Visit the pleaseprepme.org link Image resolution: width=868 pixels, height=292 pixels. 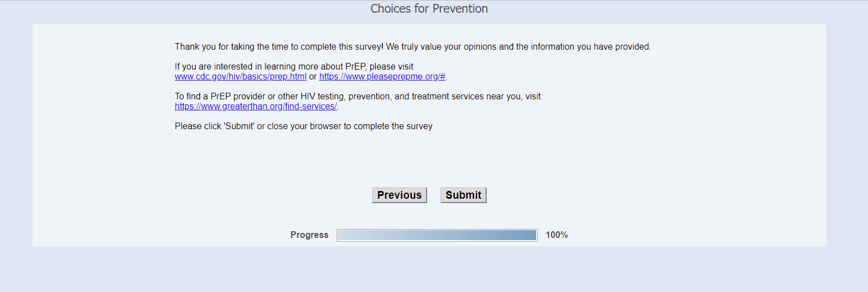point(382,77)
